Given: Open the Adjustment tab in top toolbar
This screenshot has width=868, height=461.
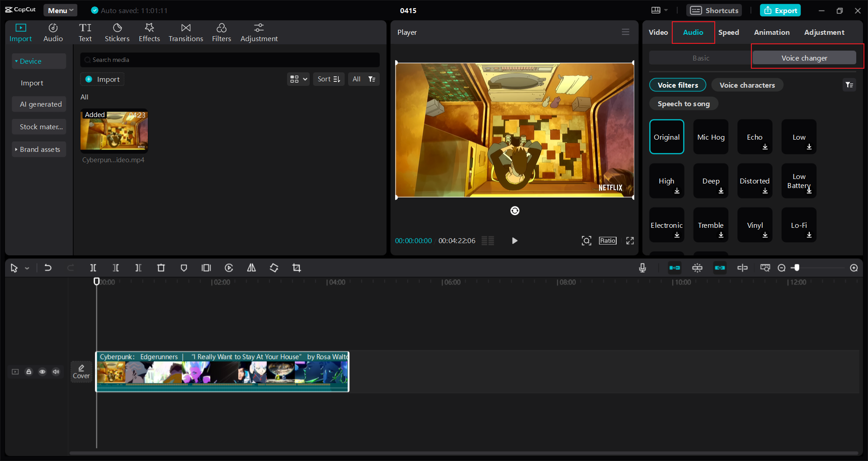Looking at the screenshot, I should coord(259,33).
